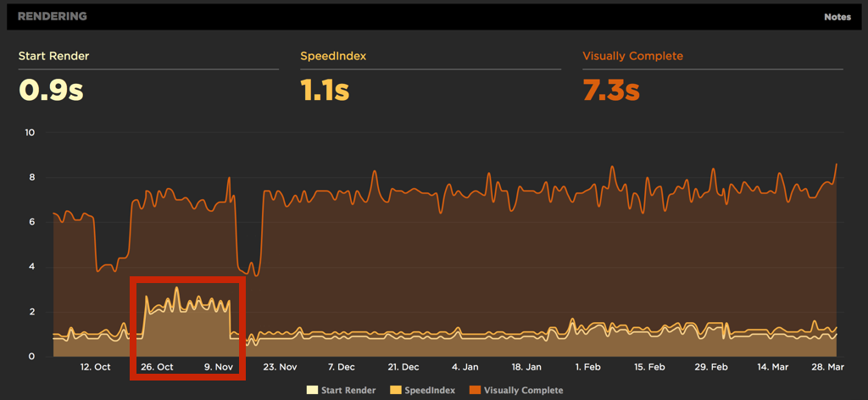Click the 23. Nov date label
Image resolution: width=868 pixels, height=400 pixels.
(x=280, y=367)
